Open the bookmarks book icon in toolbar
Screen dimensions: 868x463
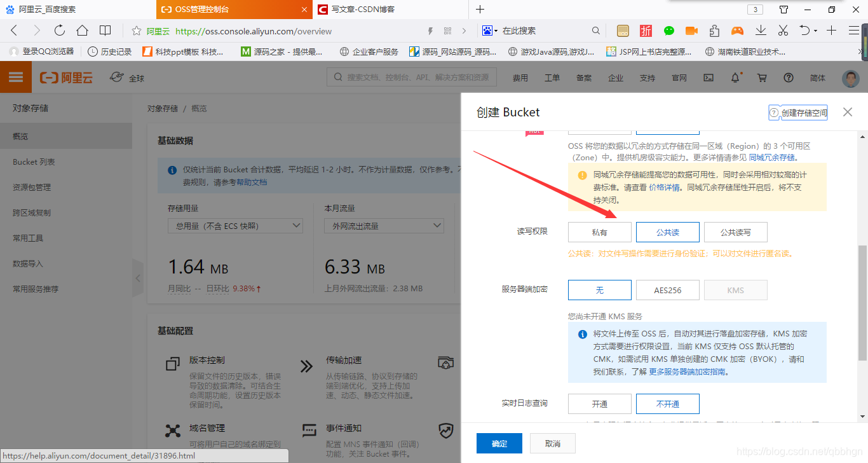pos(105,31)
